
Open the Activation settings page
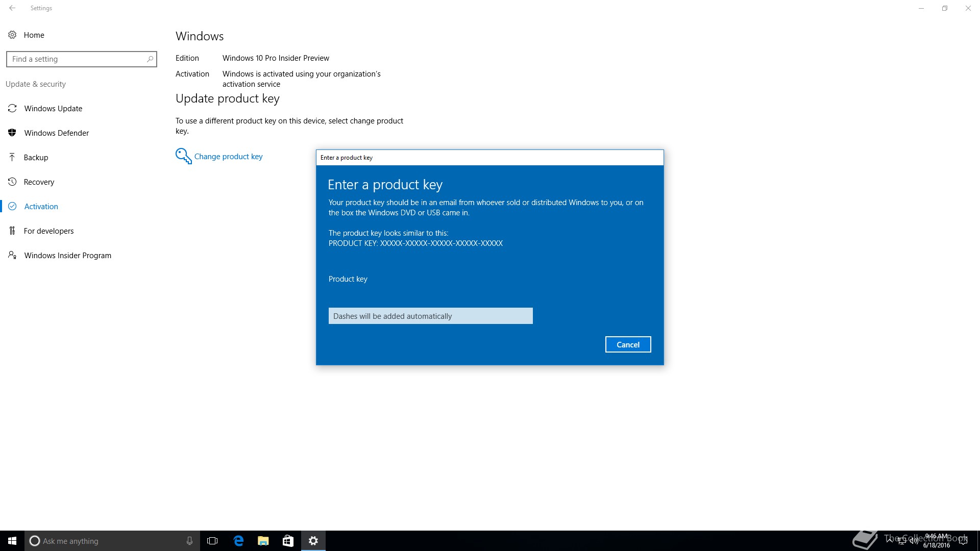tap(41, 206)
